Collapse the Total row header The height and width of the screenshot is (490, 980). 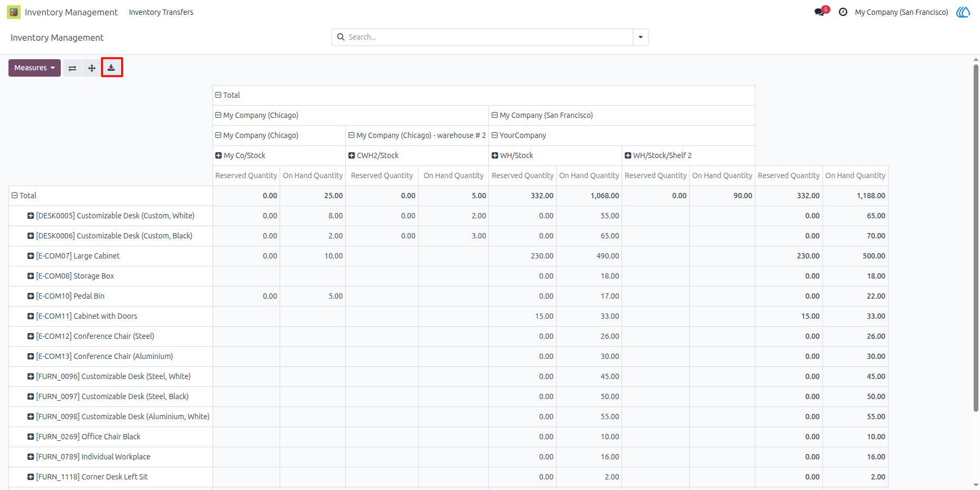(x=24, y=196)
